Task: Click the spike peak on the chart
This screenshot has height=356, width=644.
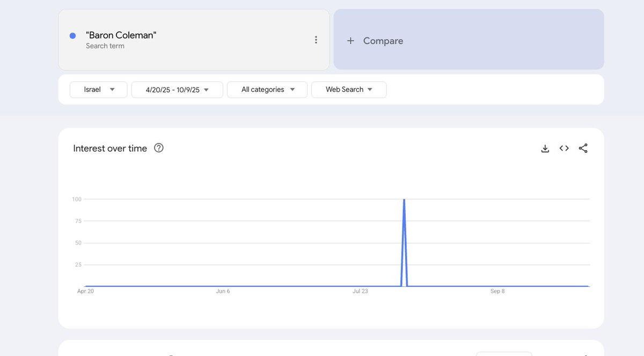Action: (404, 200)
